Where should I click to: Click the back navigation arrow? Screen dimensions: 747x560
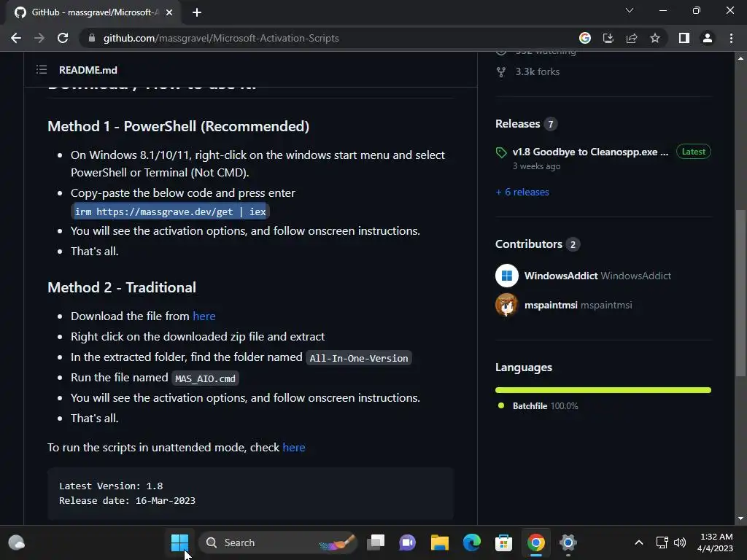point(16,38)
